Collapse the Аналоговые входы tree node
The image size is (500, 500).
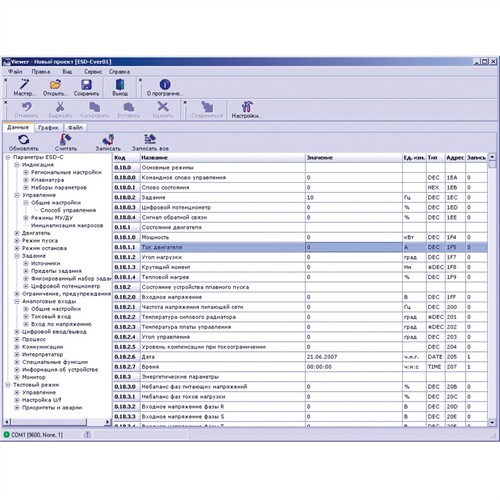(x=17, y=301)
